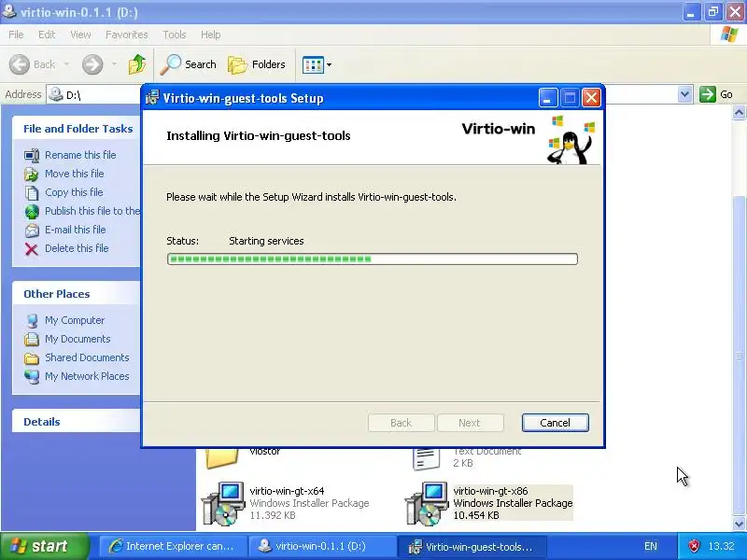747x560 pixels.
Task: Open the View menu
Action: click(80, 35)
